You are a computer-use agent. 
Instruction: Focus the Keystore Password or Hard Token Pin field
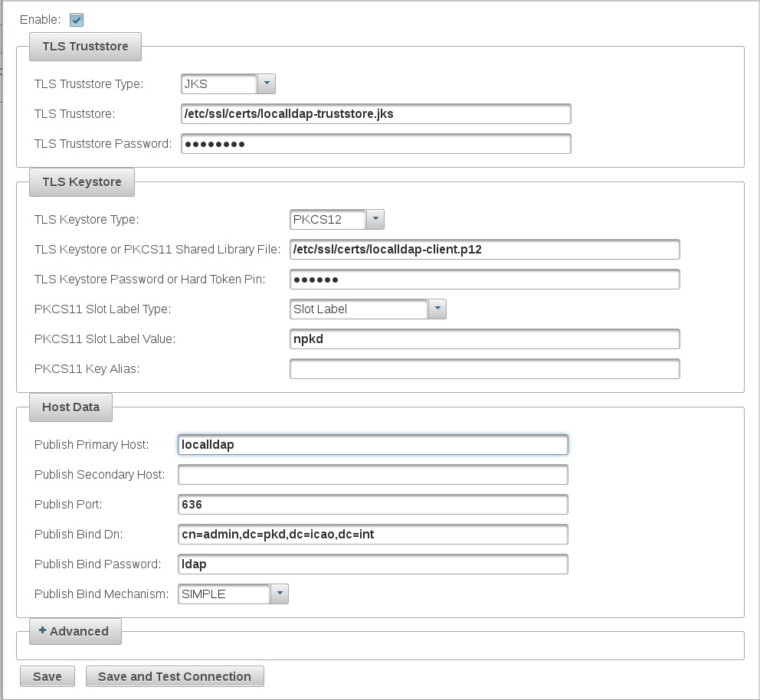point(484,280)
